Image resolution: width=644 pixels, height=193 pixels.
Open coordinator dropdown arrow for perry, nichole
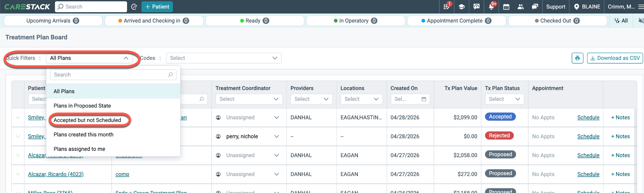tap(276, 136)
